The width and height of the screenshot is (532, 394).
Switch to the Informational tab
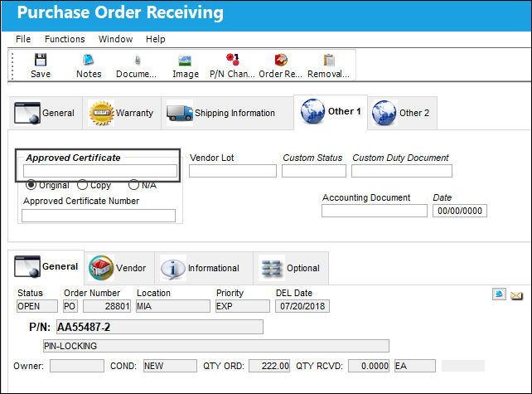[x=204, y=268]
